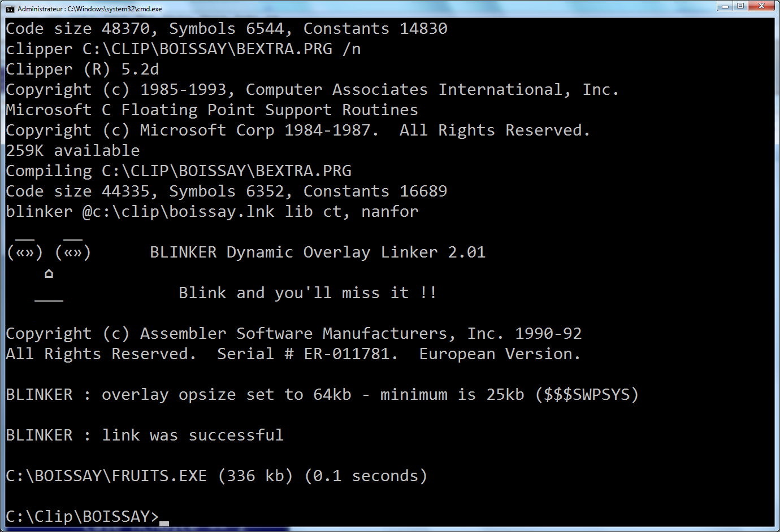Click the line 'Compiling C:\CLIP\BOISSAY\BEXTRA.PRG'
This screenshot has width=780, height=532.
pyautogui.click(x=179, y=171)
